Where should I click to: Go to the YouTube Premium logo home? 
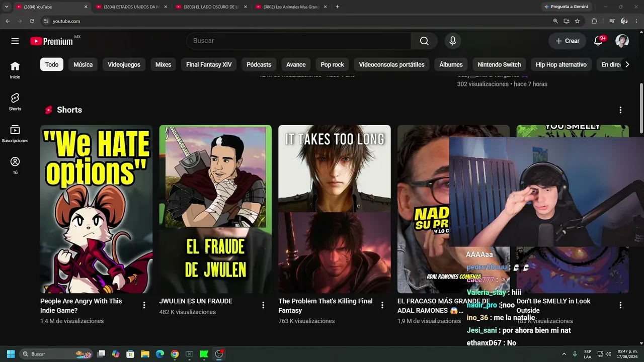pos(51,41)
